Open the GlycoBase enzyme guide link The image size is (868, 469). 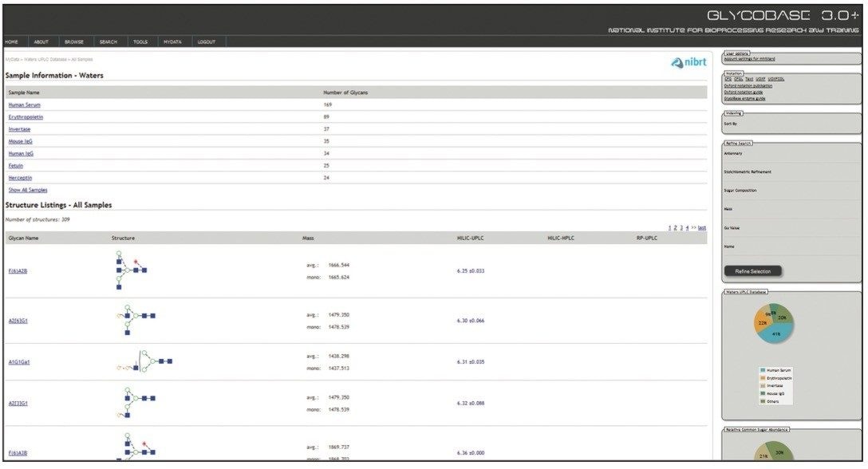tap(745, 99)
